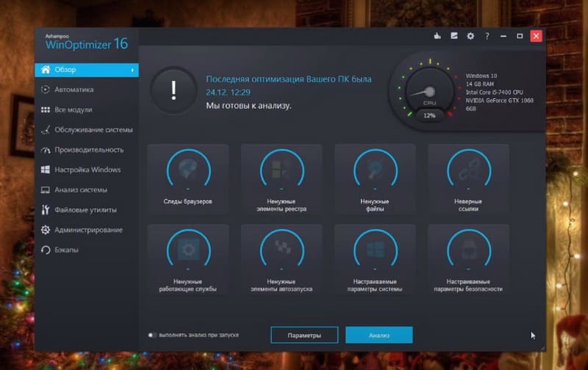
Task: Click the CPU usage gauge
Action: pos(429,92)
